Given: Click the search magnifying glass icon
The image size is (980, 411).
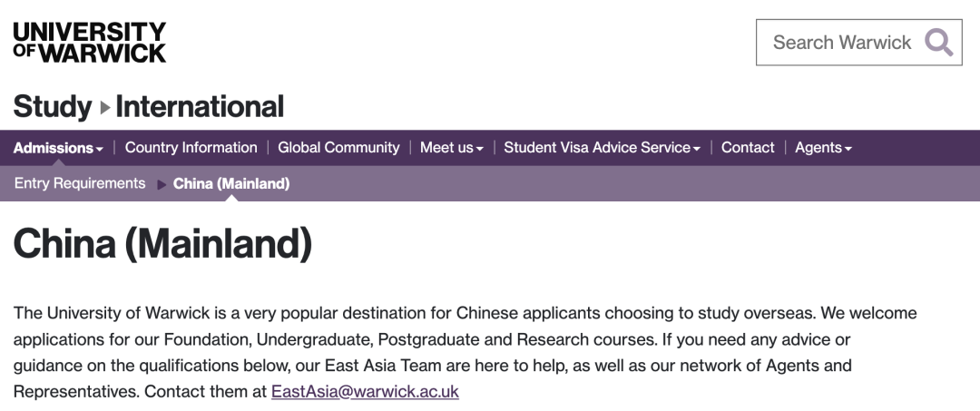Looking at the screenshot, I should (x=939, y=42).
